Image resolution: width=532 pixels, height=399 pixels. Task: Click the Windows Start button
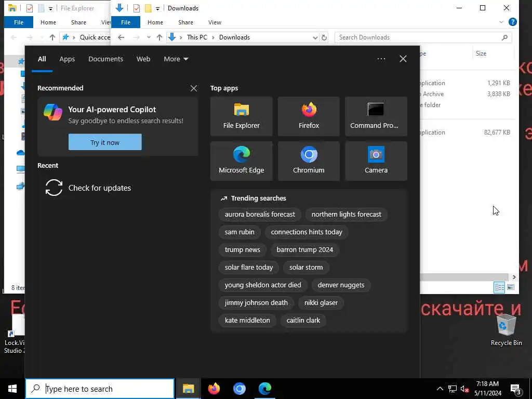click(x=12, y=389)
